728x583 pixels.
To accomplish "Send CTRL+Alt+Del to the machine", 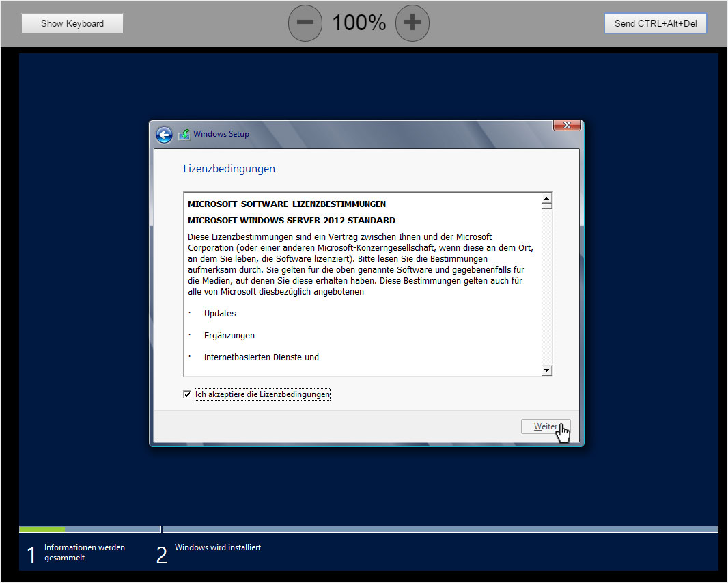I will pos(655,23).
